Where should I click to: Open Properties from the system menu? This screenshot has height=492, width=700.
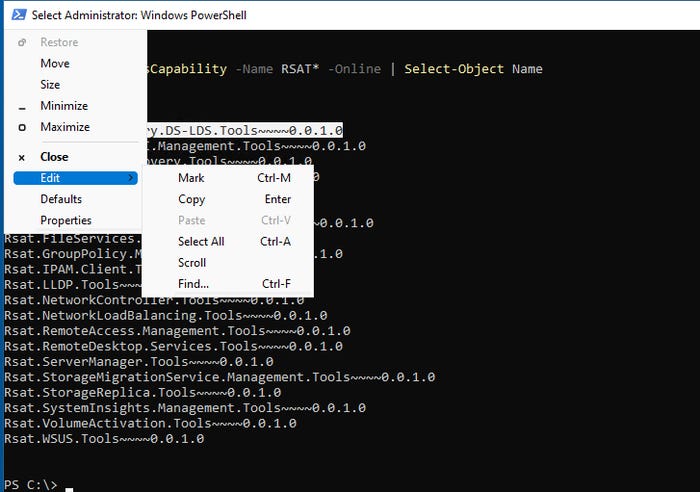[x=75, y=220]
